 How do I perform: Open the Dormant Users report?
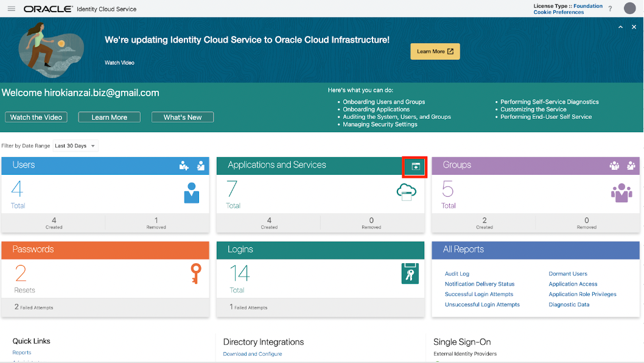pyautogui.click(x=567, y=274)
